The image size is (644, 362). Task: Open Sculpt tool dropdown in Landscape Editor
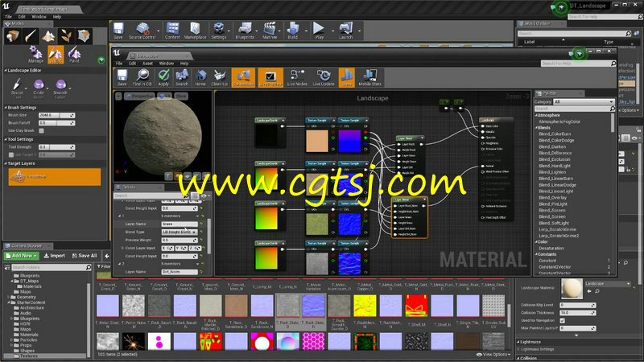coord(26,88)
